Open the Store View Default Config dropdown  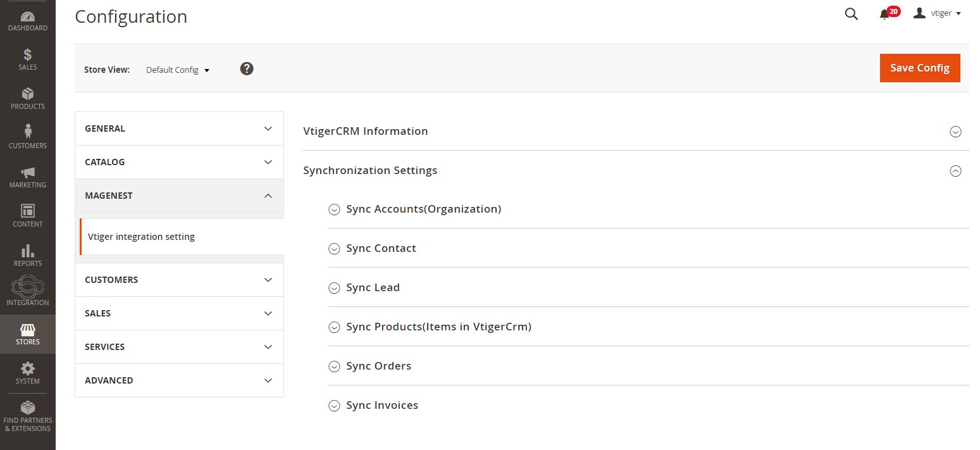click(178, 70)
